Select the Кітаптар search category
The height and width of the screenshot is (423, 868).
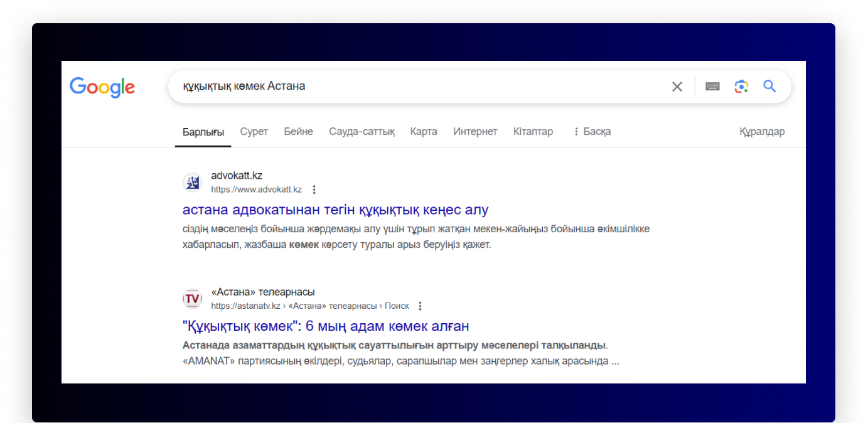pyautogui.click(x=532, y=131)
